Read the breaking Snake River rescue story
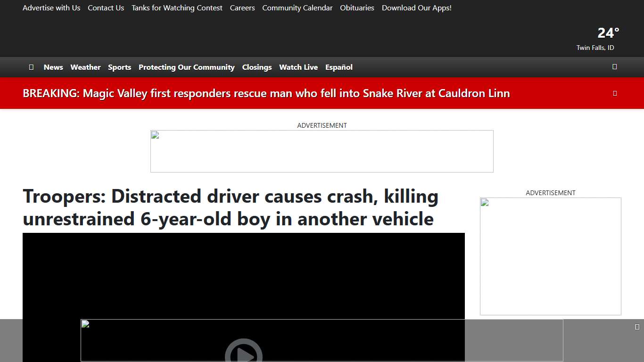This screenshot has height=362, width=644. tap(267, 93)
